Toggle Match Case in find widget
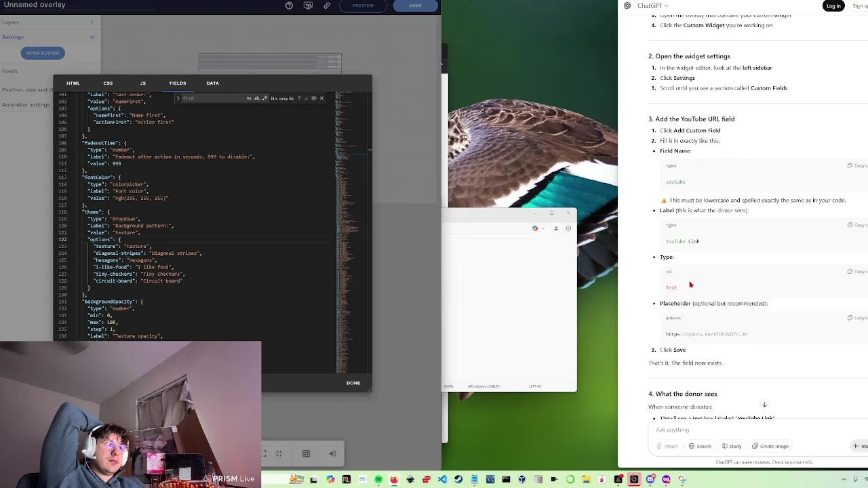Screen dimensions: 868x488 249,98
